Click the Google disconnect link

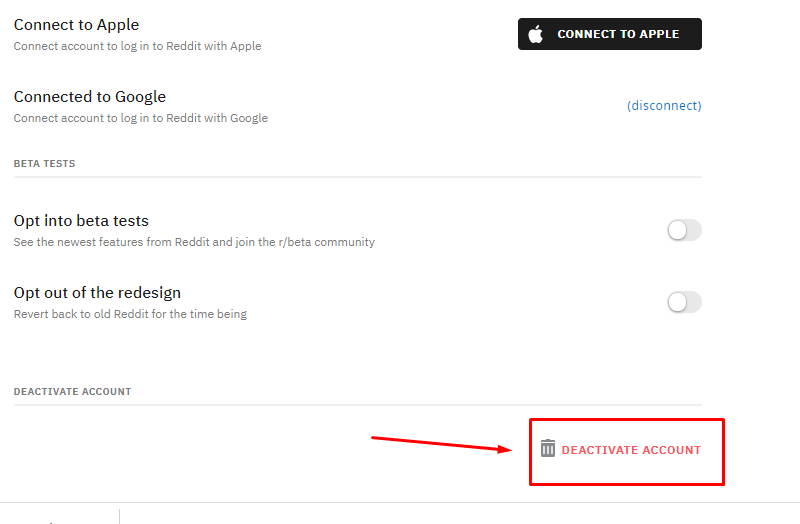664,106
